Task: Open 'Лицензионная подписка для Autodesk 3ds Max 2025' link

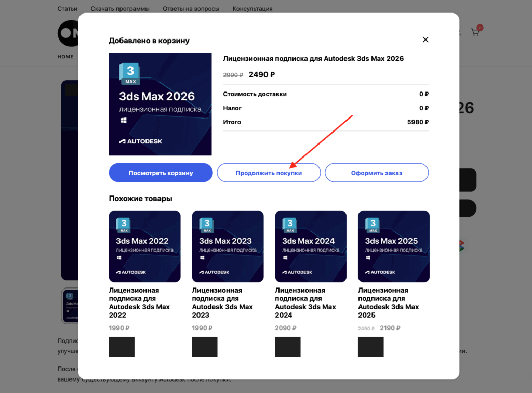Action: 389,303
